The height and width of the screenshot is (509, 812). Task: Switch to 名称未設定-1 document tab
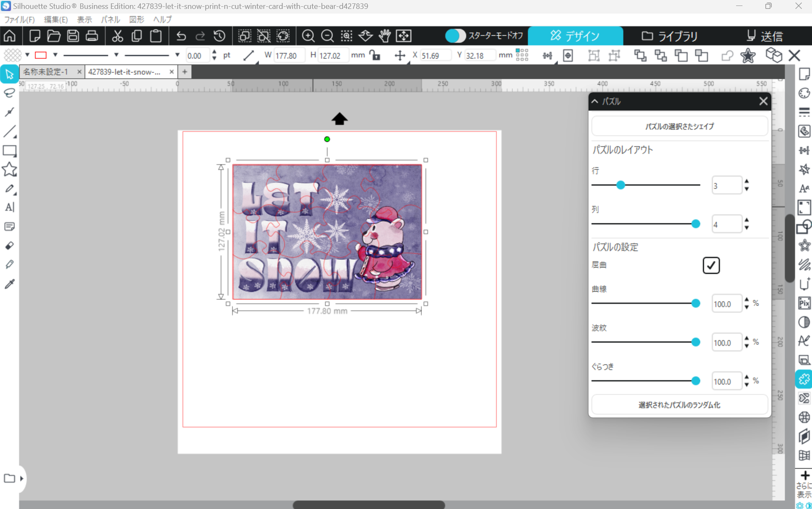coord(46,72)
